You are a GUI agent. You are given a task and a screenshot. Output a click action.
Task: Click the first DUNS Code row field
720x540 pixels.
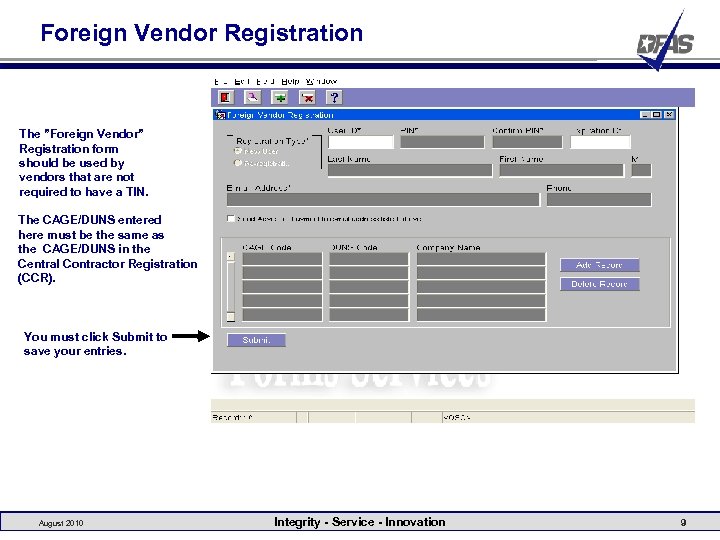pos(369,259)
